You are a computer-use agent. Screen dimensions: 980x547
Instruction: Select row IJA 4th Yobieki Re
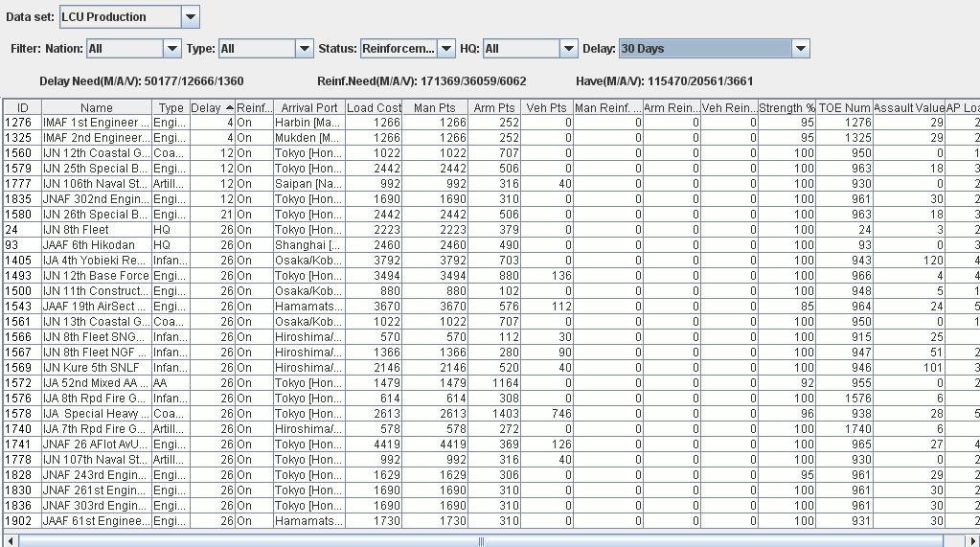click(490, 260)
